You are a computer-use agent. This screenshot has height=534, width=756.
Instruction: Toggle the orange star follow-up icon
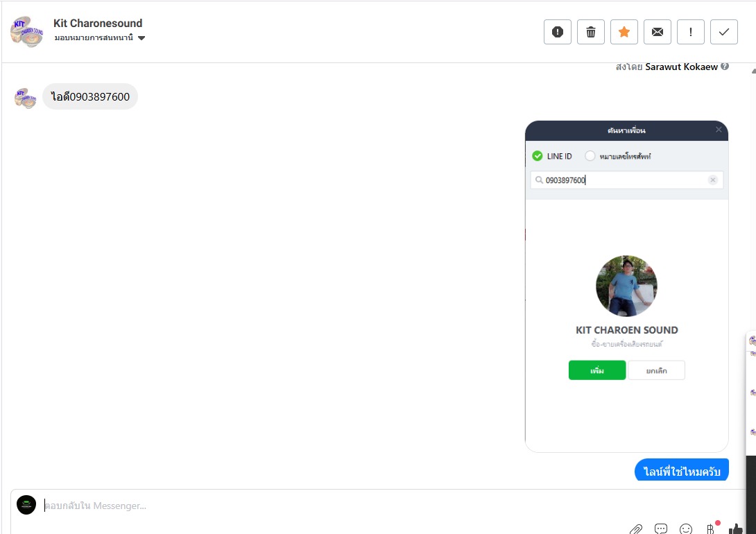pos(624,32)
